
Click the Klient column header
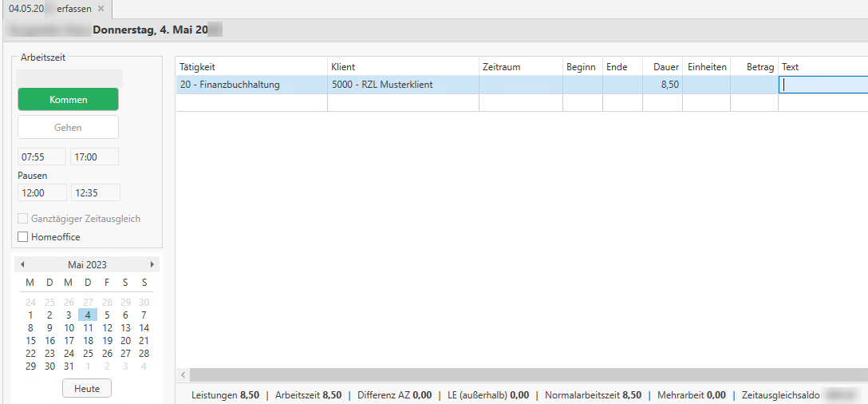[403, 67]
